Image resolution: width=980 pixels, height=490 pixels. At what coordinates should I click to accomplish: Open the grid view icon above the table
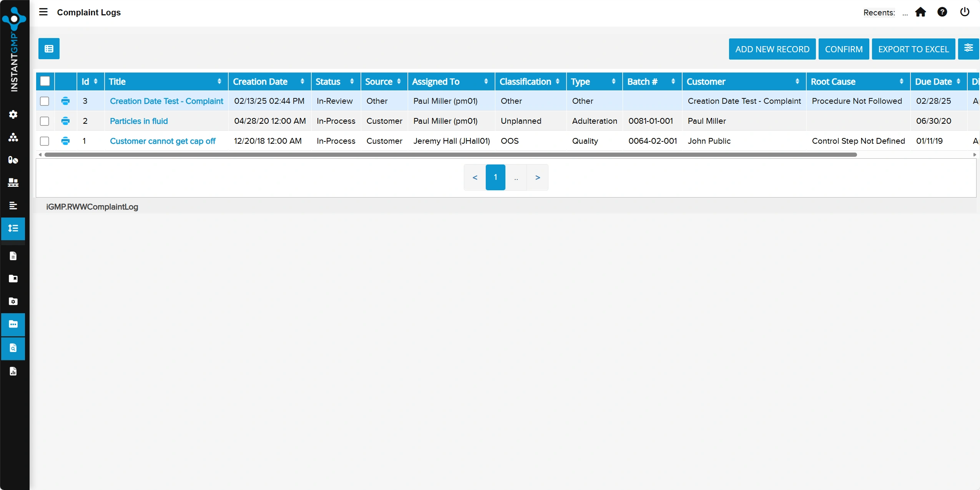coord(48,48)
